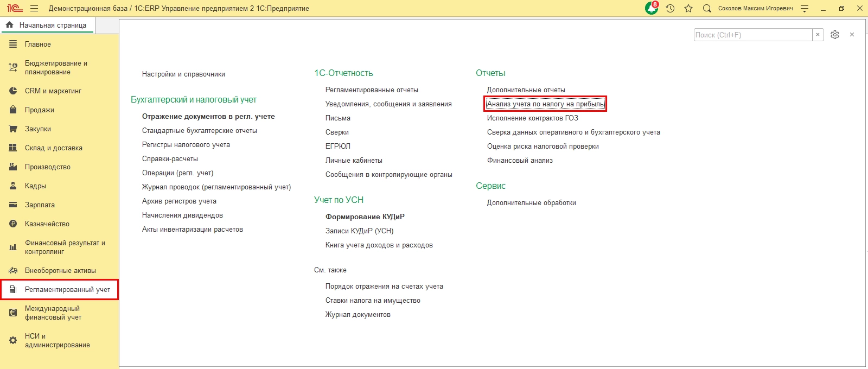The width and height of the screenshot is (868, 369).
Task: Click the 1C logo icon
Action: click(x=15, y=8)
